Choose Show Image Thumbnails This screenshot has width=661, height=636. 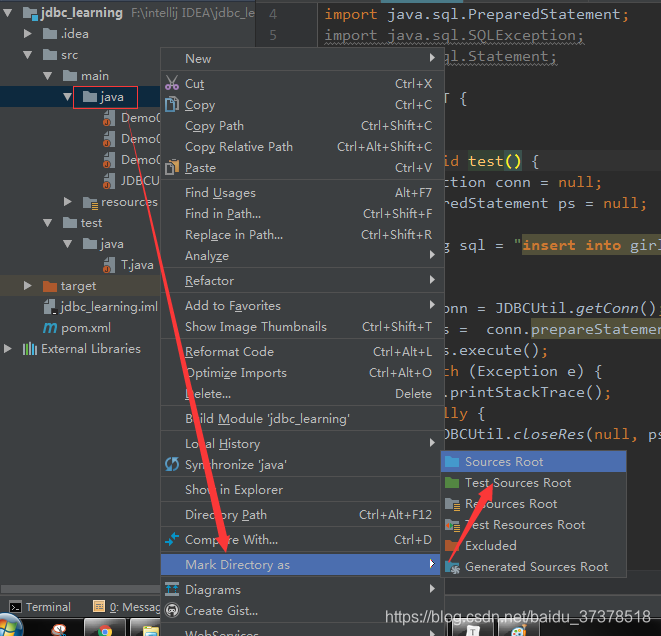click(302, 327)
